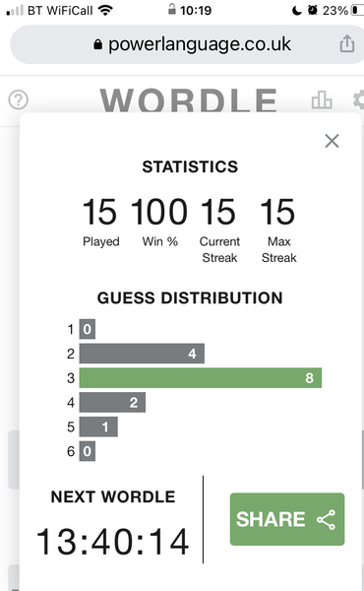Tap the browser share icon in address bar
The image size is (364, 591).
(347, 43)
